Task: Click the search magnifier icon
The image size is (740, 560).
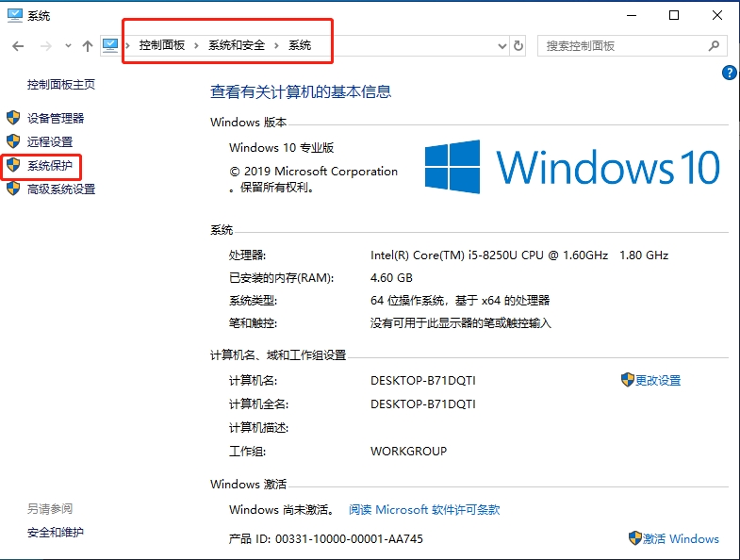Action: pyautogui.click(x=714, y=46)
